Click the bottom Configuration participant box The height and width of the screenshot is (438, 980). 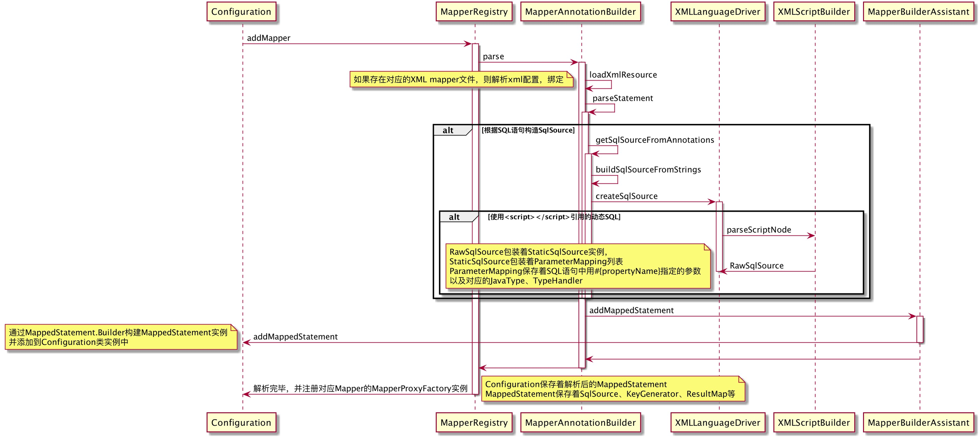(x=241, y=422)
